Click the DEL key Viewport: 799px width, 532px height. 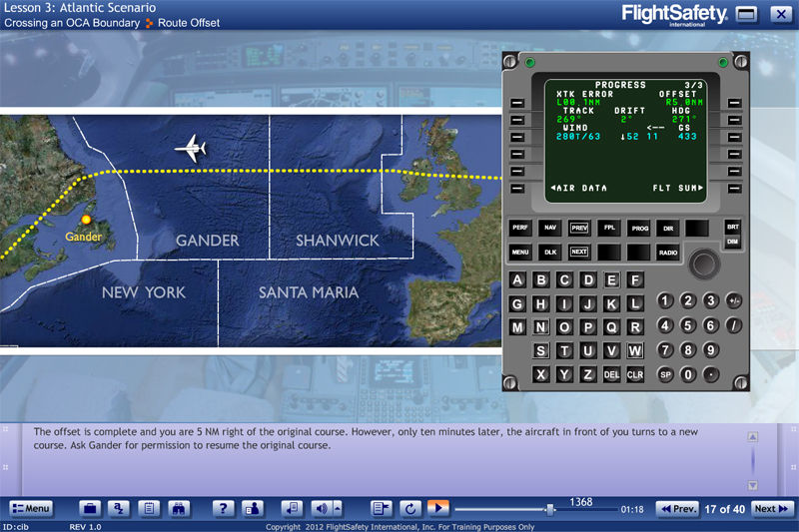(x=611, y=374)
